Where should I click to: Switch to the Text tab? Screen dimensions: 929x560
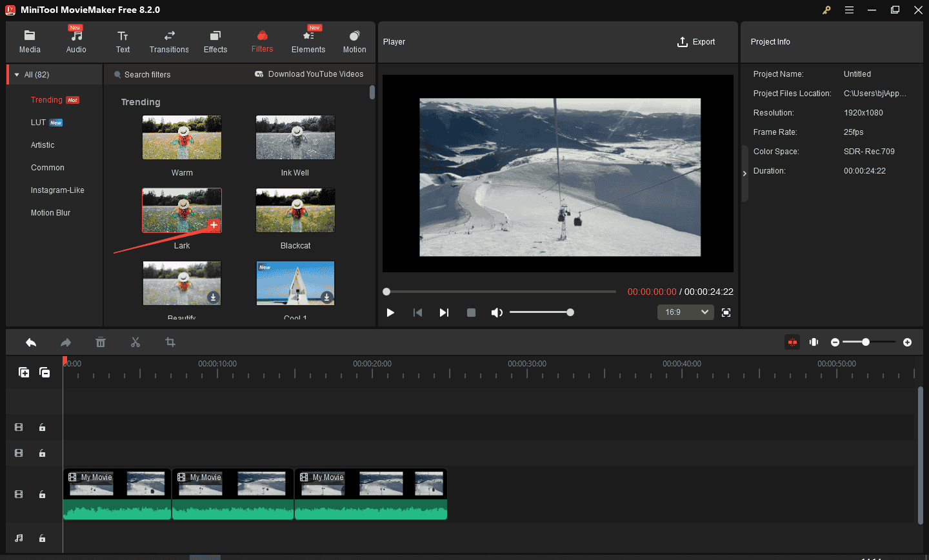point(123,42)
